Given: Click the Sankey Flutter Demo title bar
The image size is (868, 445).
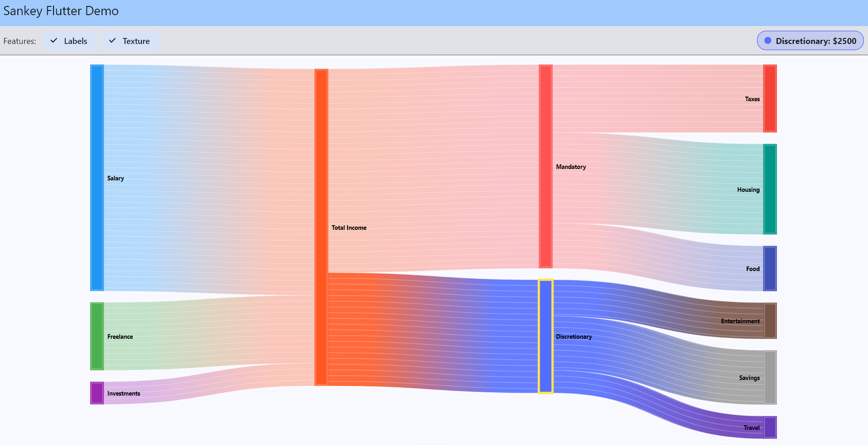Looking at the screenshot, I should tap(61, 11).
